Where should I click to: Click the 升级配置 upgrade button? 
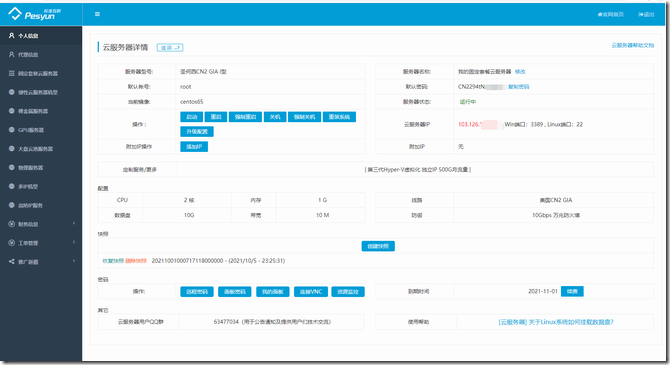click(197, 131)
